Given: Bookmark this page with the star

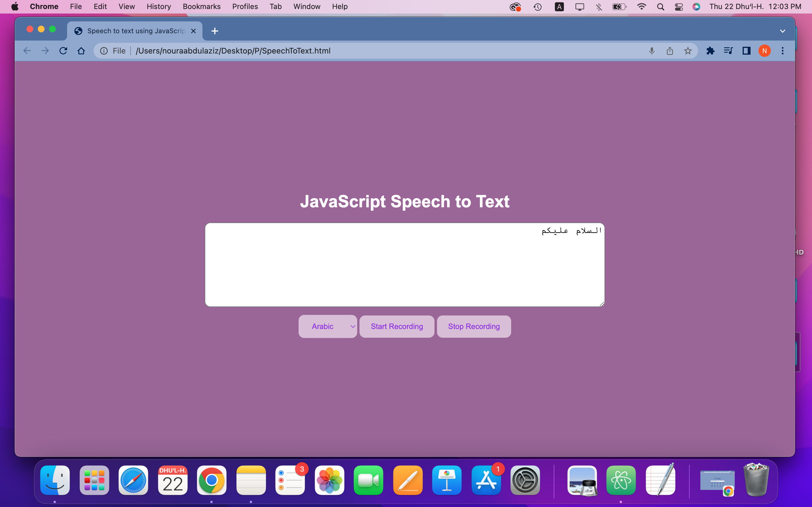Looking at the screenshot, I should 688,51.
